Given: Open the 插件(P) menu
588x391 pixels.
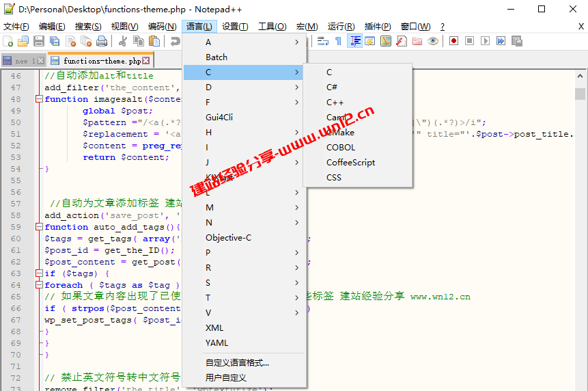Looking at the screenshot, I should point(378,27).
